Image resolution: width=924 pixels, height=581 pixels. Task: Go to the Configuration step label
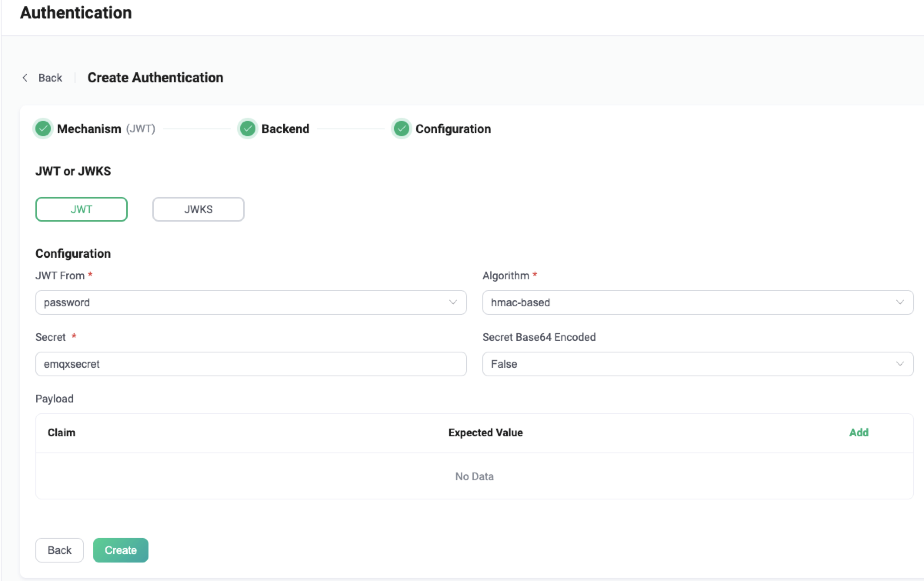[453, 129]
